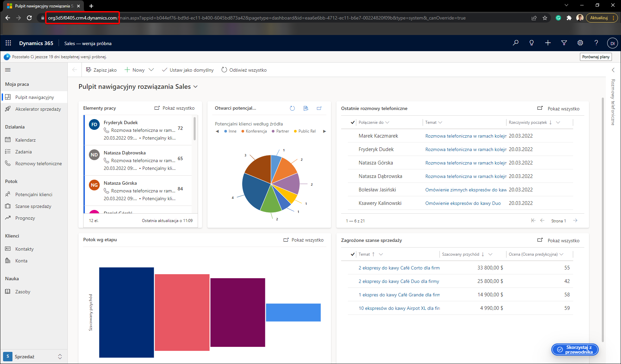Toggle select-all checkmark in Ostatnie rozmowy telefoniczne
Viewport: 621px width, 364px height.
(353, 122)
